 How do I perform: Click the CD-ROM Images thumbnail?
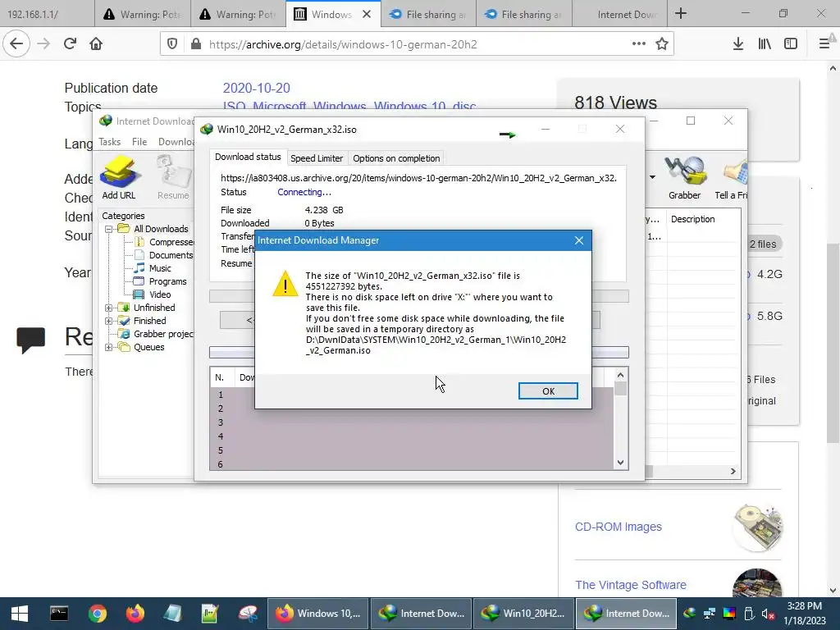[757, 527]
